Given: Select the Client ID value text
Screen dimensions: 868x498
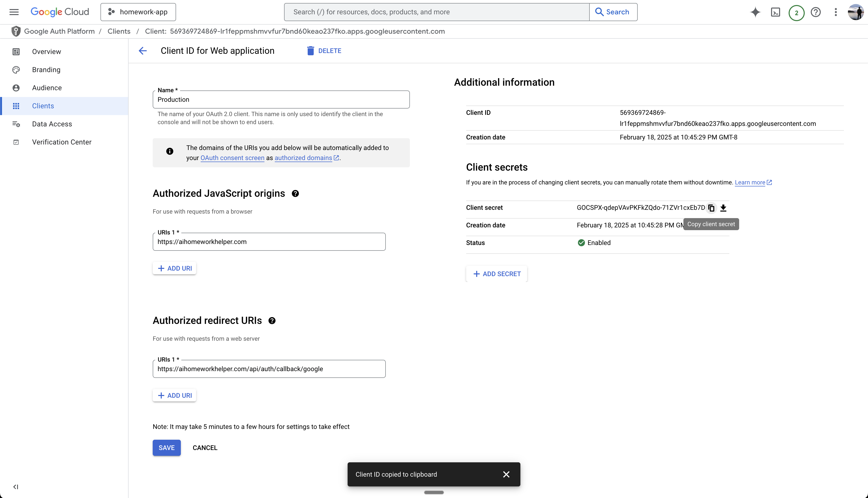Looking at the screenshot, I should [x=718, y=118].
